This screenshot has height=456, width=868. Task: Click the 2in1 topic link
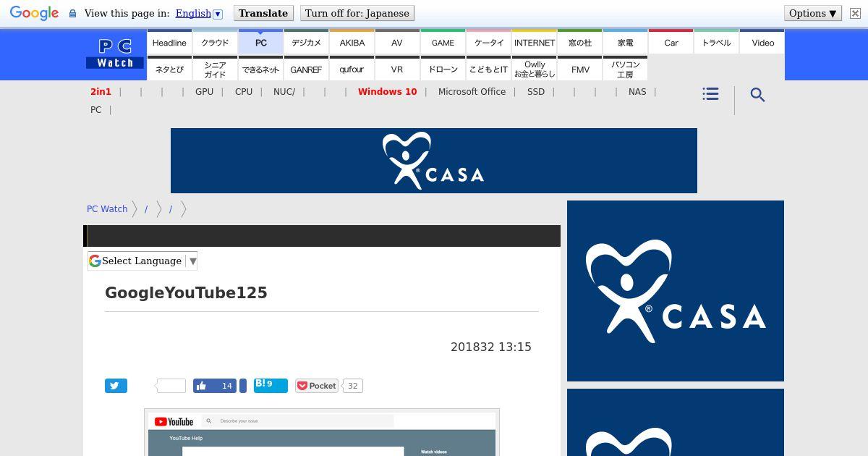click(x=101, y=91)
